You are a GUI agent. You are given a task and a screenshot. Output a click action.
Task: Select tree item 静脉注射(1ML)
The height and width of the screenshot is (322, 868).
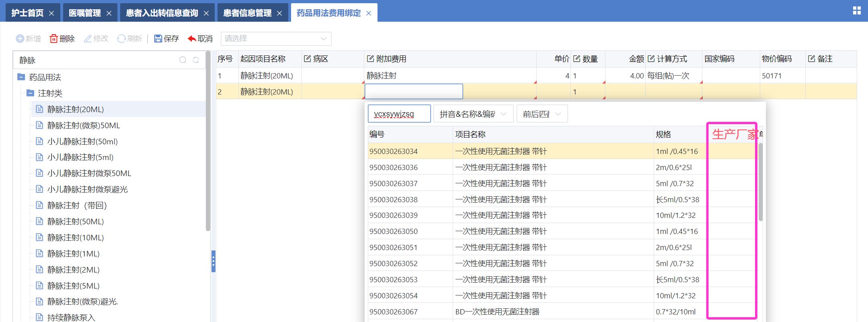click(x=73, y=254)
